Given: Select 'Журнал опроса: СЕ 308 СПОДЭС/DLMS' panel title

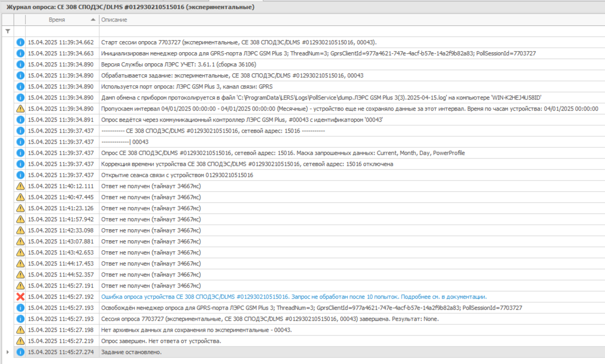Looking at the screenshot, I should [x=130, y=7].
